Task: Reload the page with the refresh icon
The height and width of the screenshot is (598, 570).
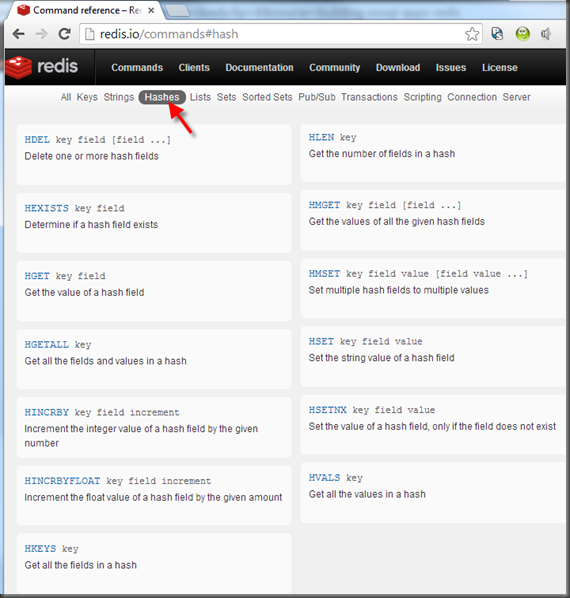Action: [x=64, y=34]
